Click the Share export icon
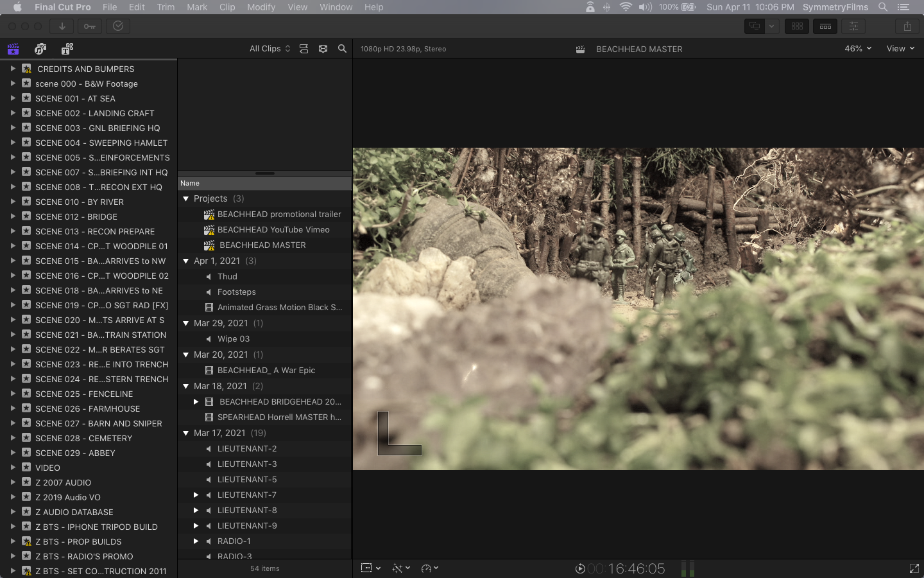 [907, 26]
